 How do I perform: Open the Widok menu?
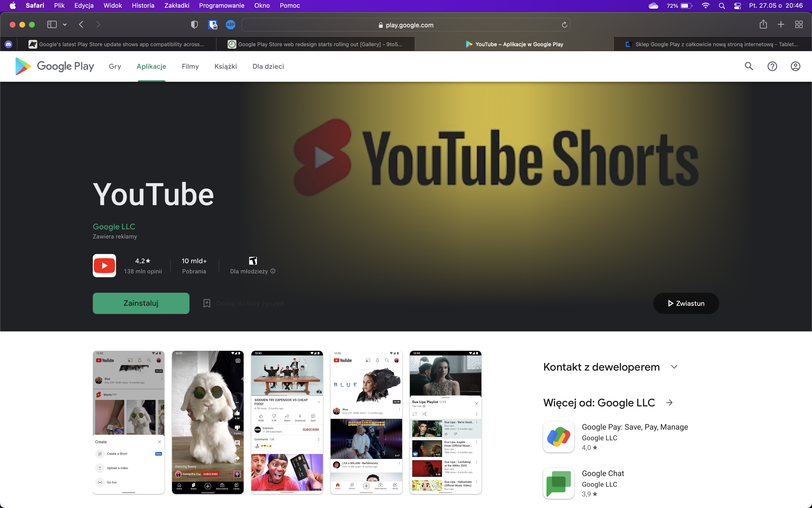[x=112, y=6]
